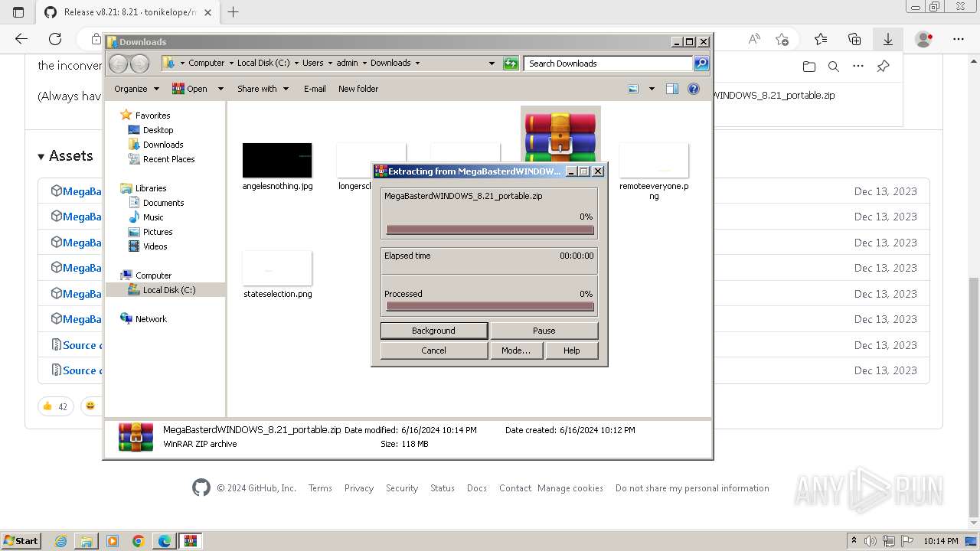Open the Organize menu in the Downloads window
This screenshot has height=551, width=980.
(x=136, y=89)
